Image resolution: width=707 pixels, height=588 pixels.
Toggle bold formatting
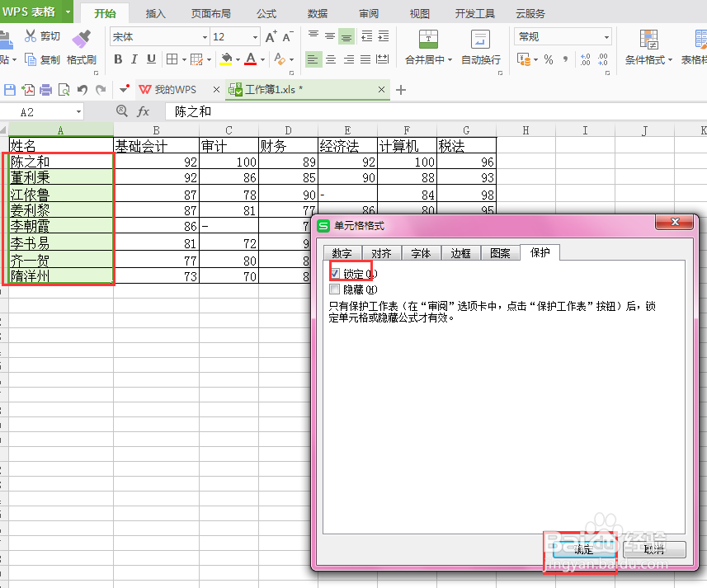coord(118,59)
